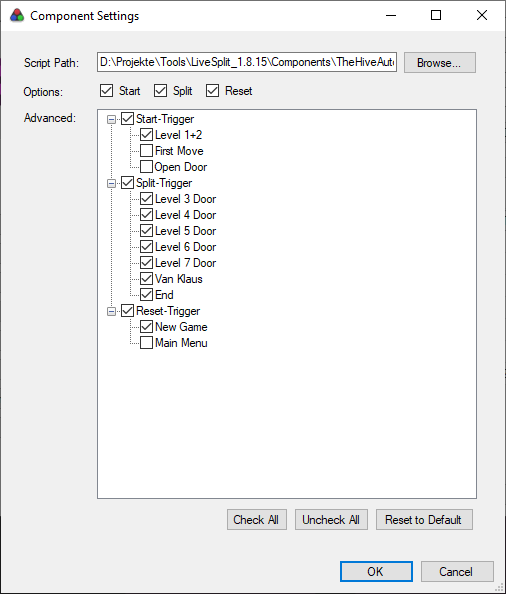Disable the Van Klaus split checkbox
This screenshot has width=506, height=594.
click(147, 279)
